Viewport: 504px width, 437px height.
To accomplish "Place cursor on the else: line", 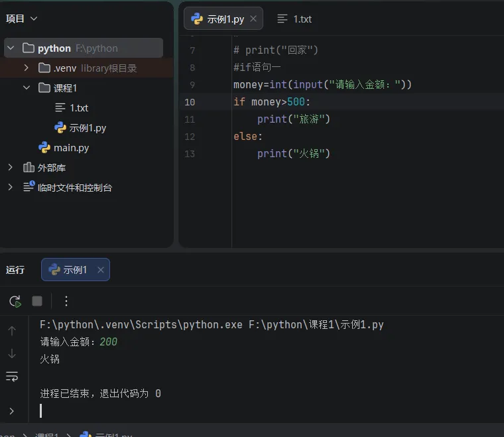I will (x=248, y=136).
